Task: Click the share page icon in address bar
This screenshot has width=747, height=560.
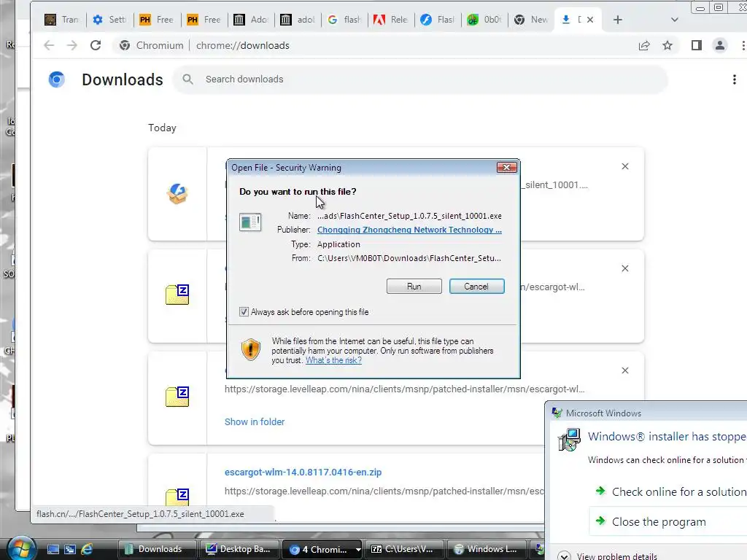Action: click(644, 45)
